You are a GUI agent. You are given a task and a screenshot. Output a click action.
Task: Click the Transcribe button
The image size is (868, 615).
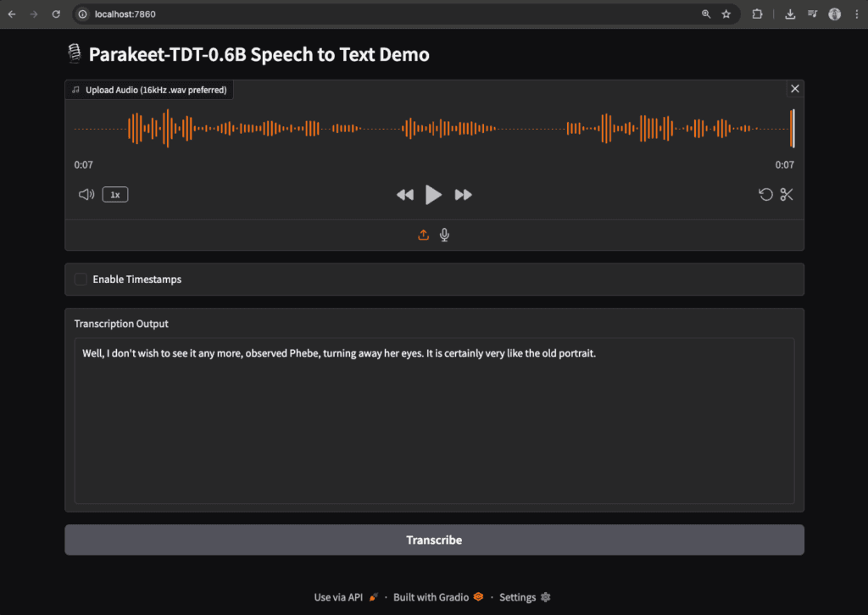pos(435,540)
